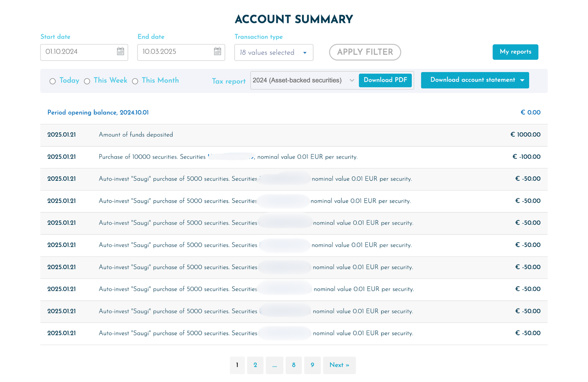Click the € 1000.00 amount
588x382 pixels.
coord(525,135)
